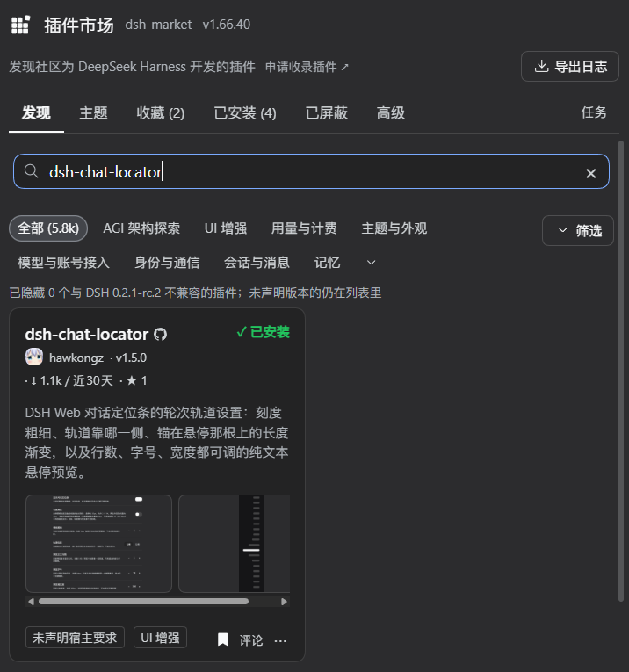Click the page vertical scrollbar

click(621, 372)
